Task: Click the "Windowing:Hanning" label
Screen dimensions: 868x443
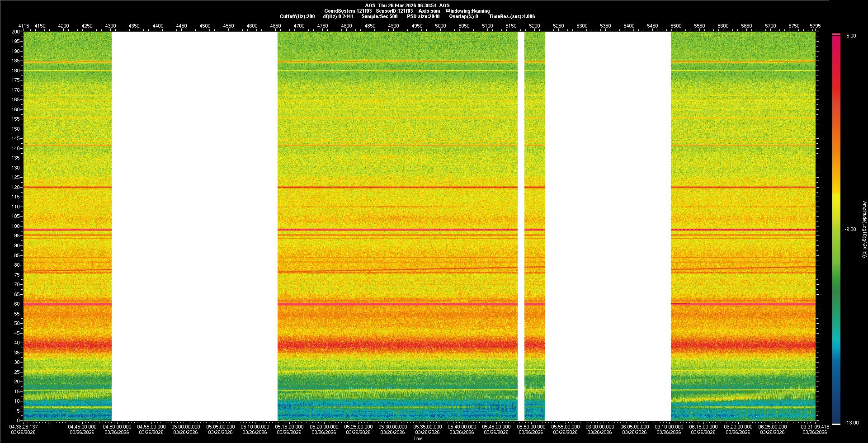Action: point(467,11)
